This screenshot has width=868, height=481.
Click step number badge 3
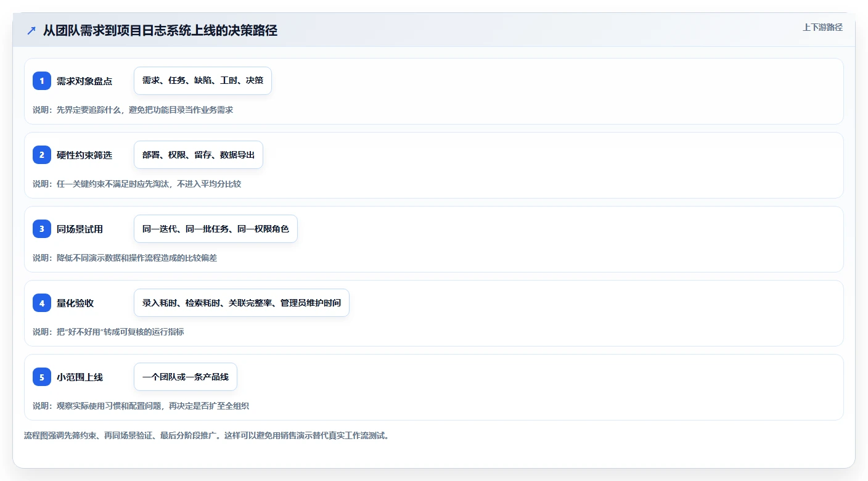click(42, 229)
